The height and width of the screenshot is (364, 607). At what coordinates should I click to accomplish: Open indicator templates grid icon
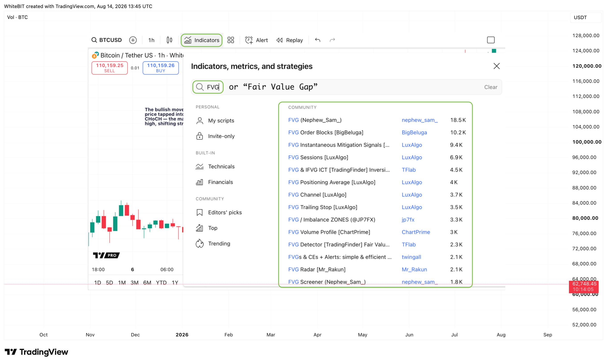(x=231, y=40)
